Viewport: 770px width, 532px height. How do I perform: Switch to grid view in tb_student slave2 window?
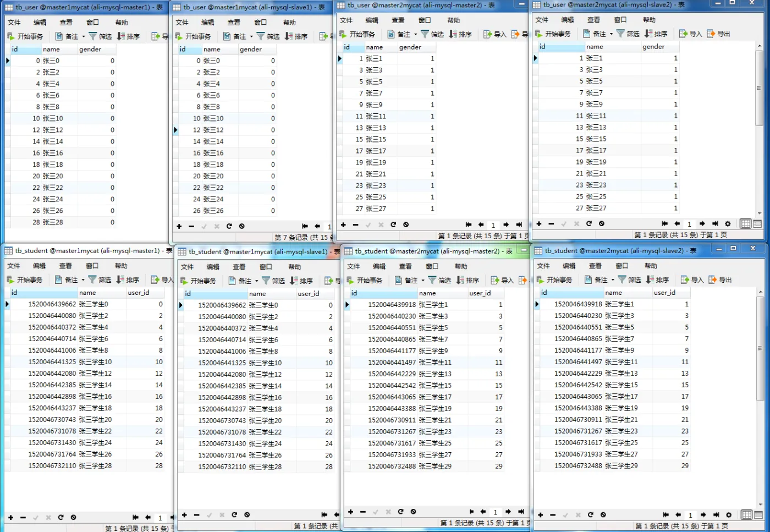point(746,515)
